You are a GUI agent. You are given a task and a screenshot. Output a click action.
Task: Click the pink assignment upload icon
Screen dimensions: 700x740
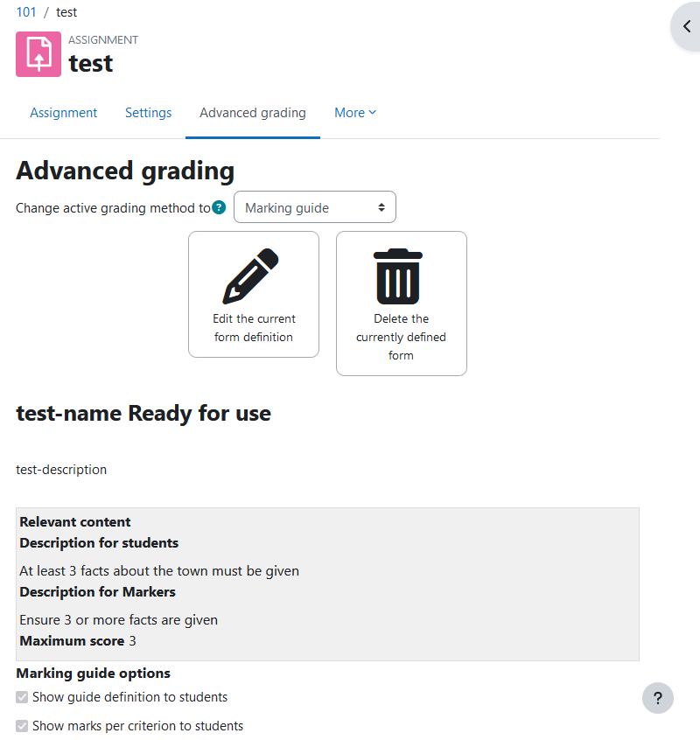pyautogui.click(x=38, y=54)
